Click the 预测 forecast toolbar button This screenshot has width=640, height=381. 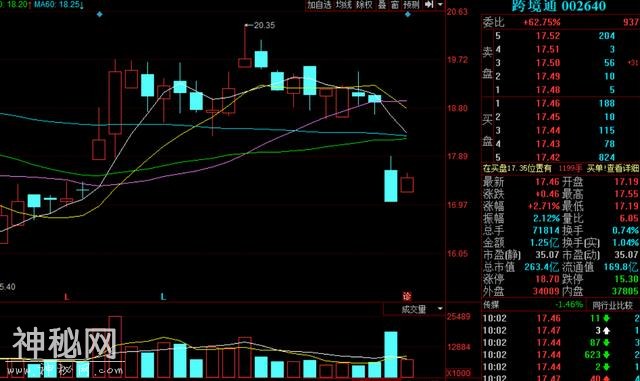411,4
